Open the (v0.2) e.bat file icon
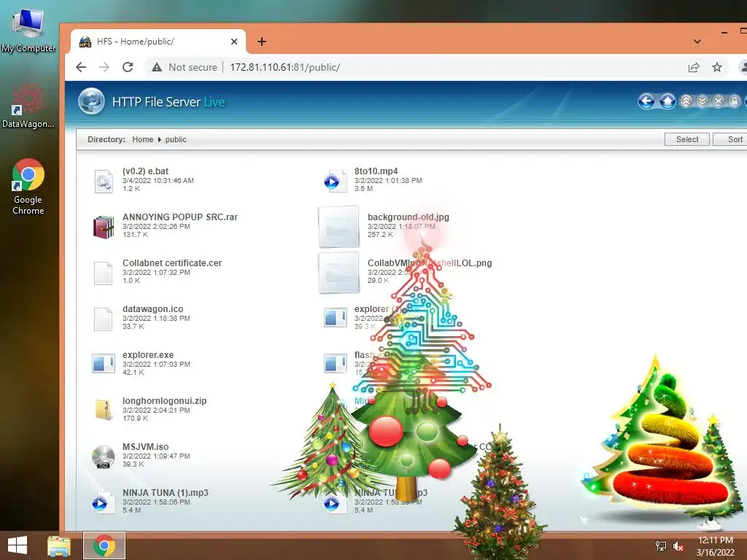Screen dimensions: 747x560 click(104, 181)
